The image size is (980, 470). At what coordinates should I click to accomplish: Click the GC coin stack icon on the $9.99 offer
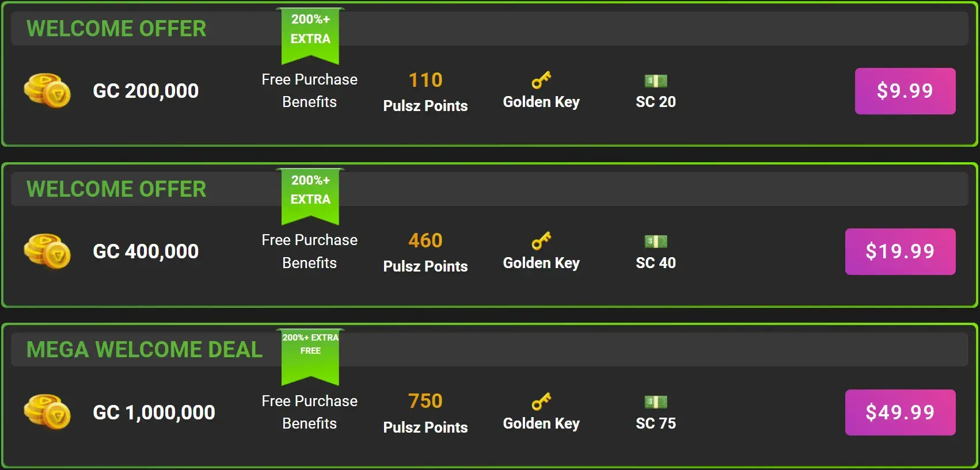click(x=46, y=90)
